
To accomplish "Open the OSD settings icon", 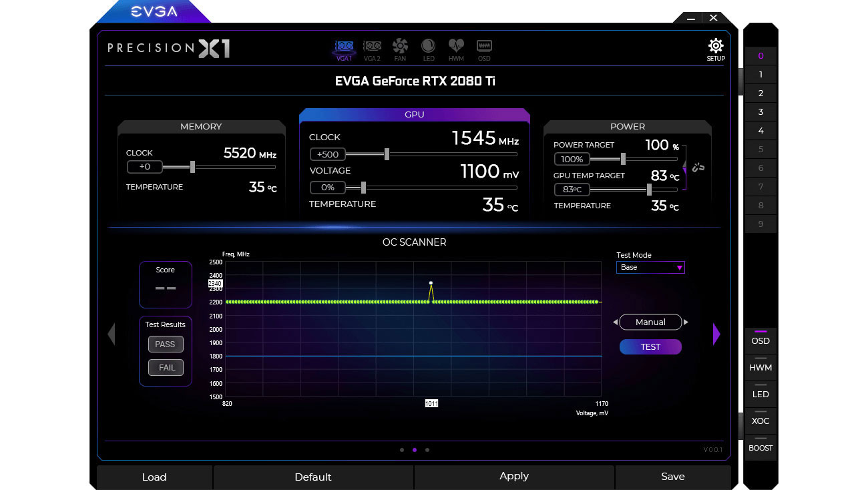I will [484, 49].
